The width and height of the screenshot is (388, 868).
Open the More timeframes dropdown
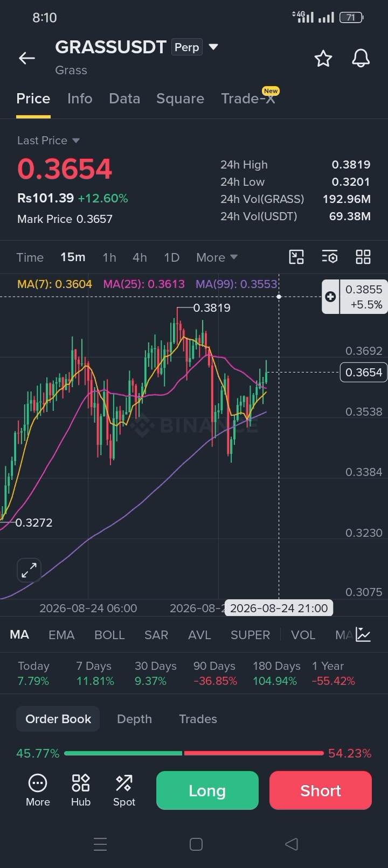(217, 257)
